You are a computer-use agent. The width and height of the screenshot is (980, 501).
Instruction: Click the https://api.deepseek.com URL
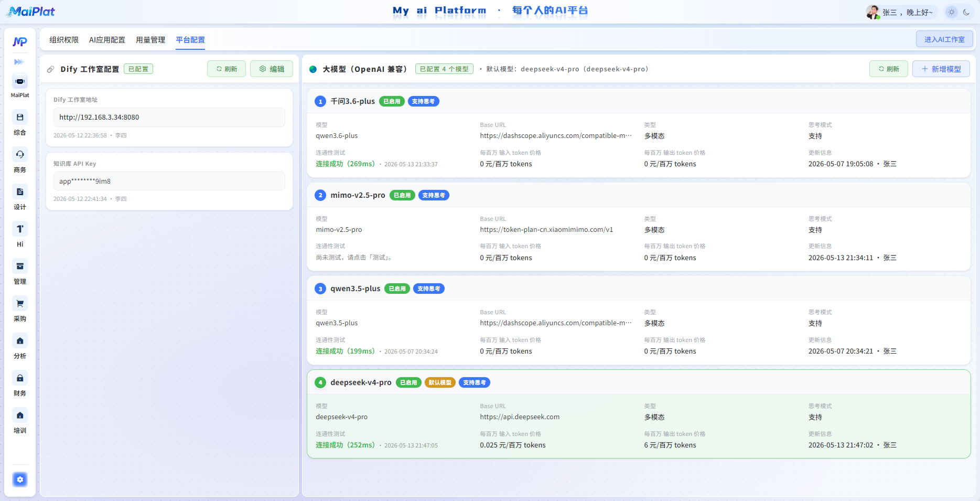tap(520, 417)
